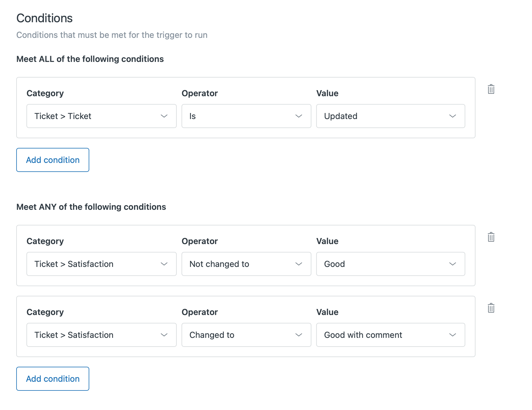Click the trash icon in the ANY section's second row
Viewport: 532px width, 410px height.
pos(491,307)
